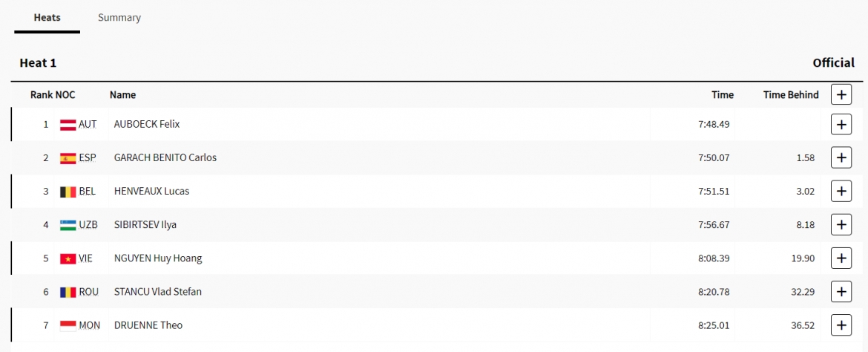Expand DRUENNE Theo row details
868x352 pixels.
coord(841,325)
